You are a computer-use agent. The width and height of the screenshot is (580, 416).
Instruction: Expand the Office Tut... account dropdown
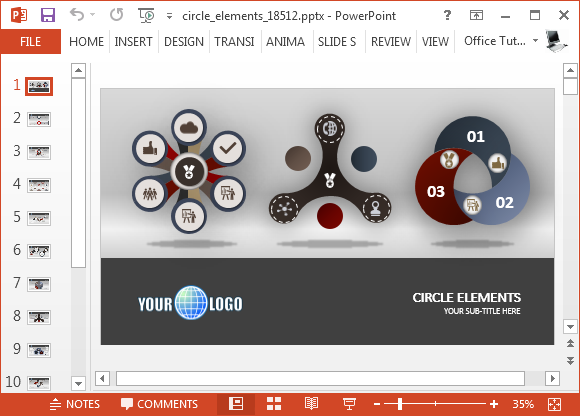(x=535, y=40)
